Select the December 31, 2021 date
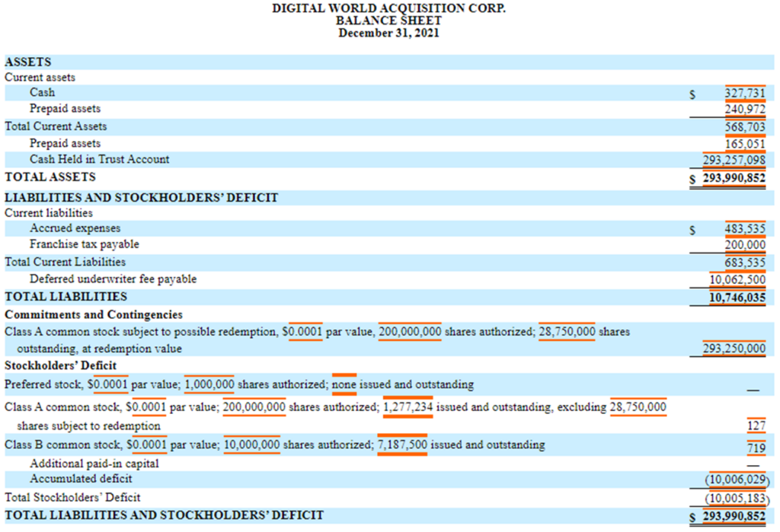 pos(388,33)
